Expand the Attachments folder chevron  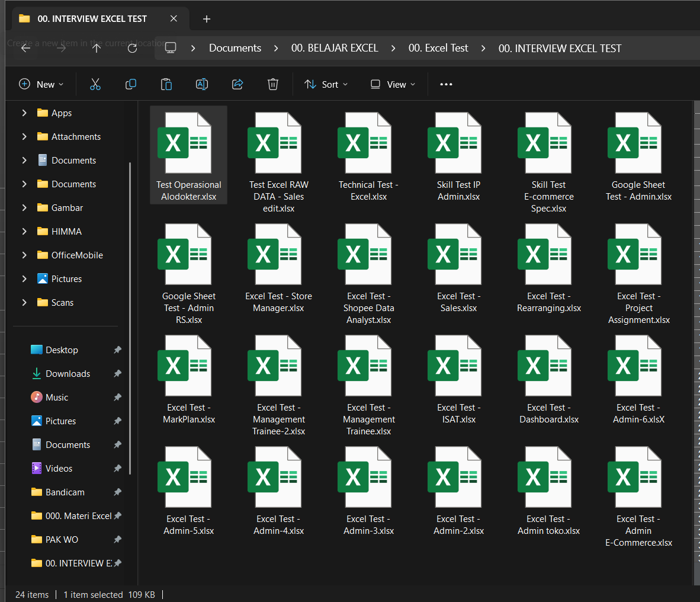24,137
